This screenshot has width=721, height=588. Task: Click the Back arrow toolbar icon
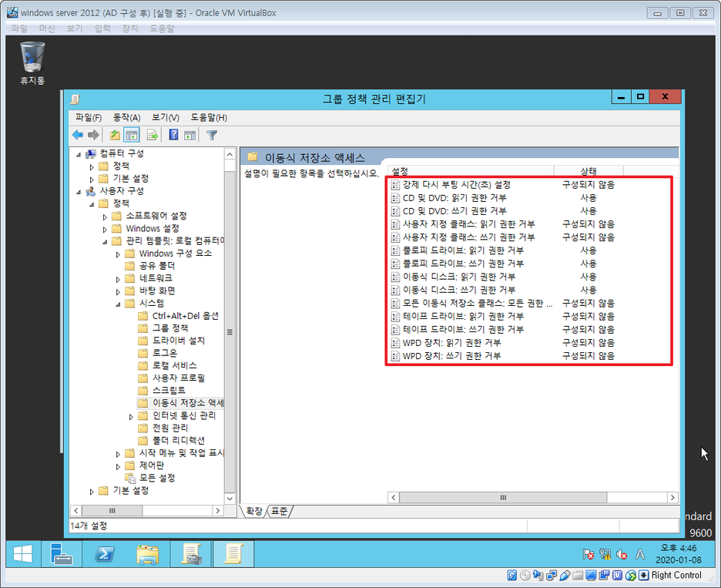(x=78, y=135)
